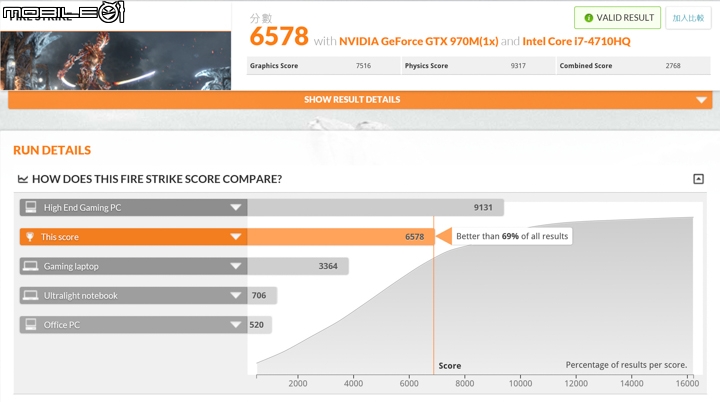Click the large 6578 score number
Screen dimensions: 720x402
tap(279, 36)
